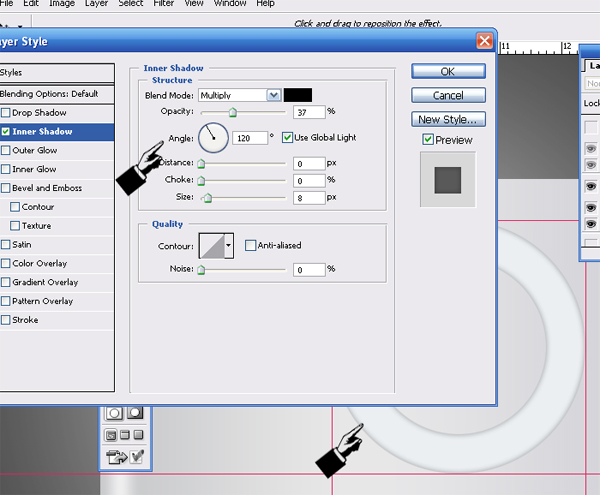Select Blending Options: Default entry
The height and width of the screenshot is (495, 600).
[x=57, y=94]
